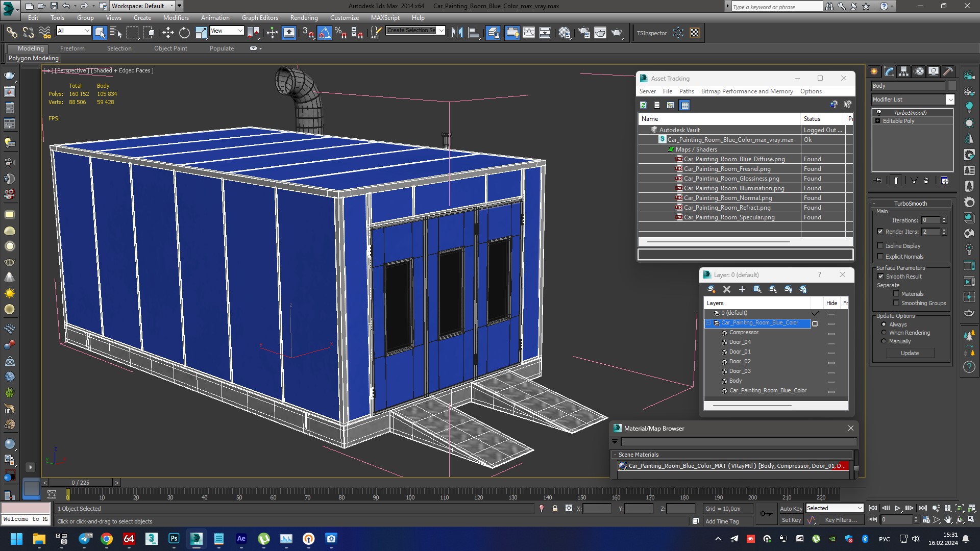Go to the end frame
The width and height of the screenshot is (980, 551).
click(922, 508)
